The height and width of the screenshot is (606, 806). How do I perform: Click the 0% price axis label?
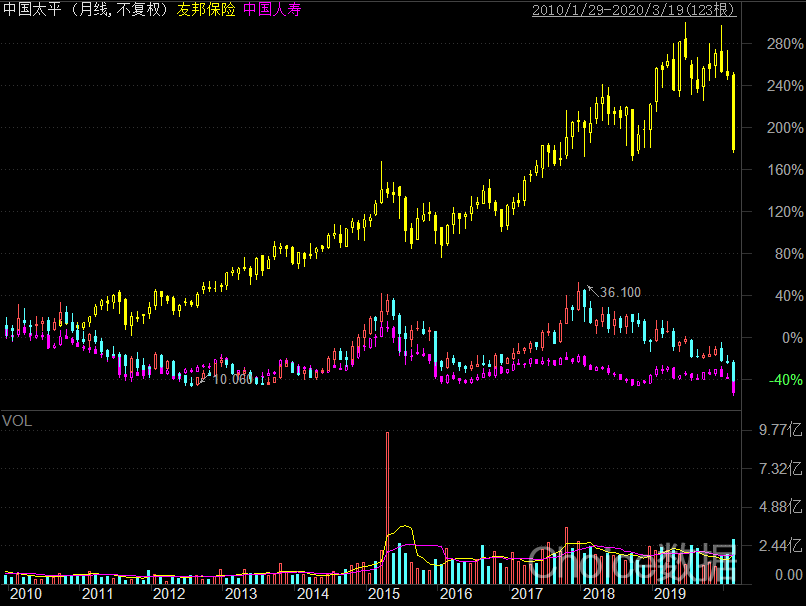(792, 338)
